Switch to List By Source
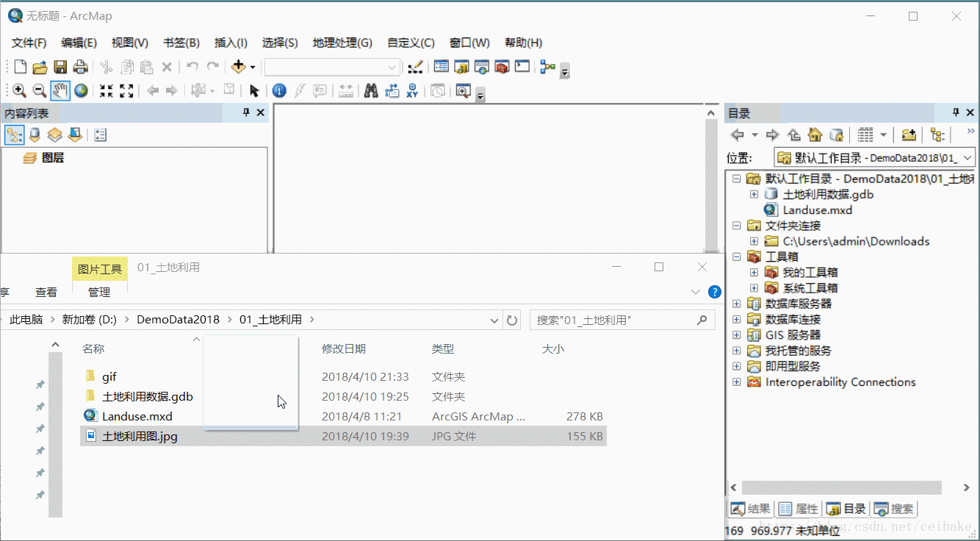Screen dimensions: 980x541 [x=35, y=135]
